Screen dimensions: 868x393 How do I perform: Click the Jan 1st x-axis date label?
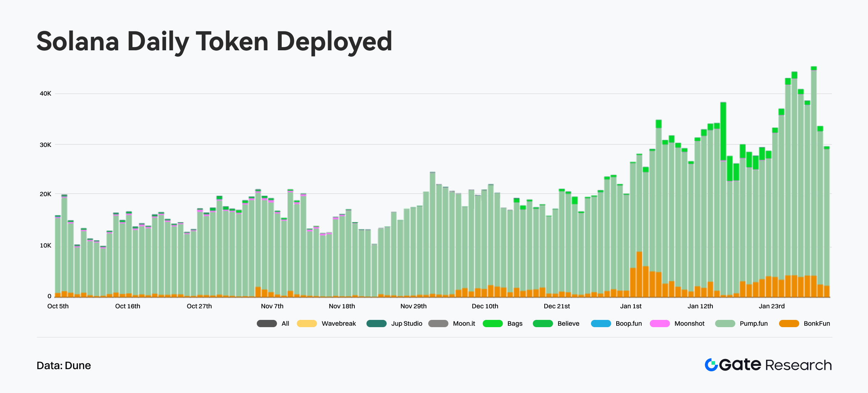pos(631,306)
